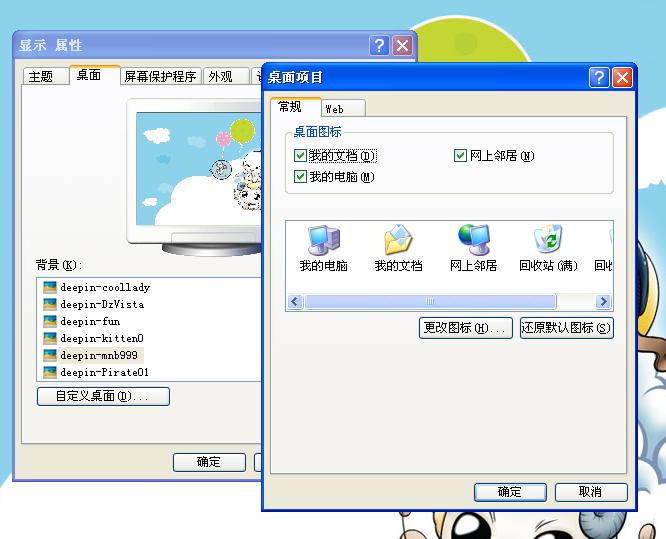Select deepin-coollady background
The height and width of the screenshot is (539, 666).
click(x=105, y=288)
